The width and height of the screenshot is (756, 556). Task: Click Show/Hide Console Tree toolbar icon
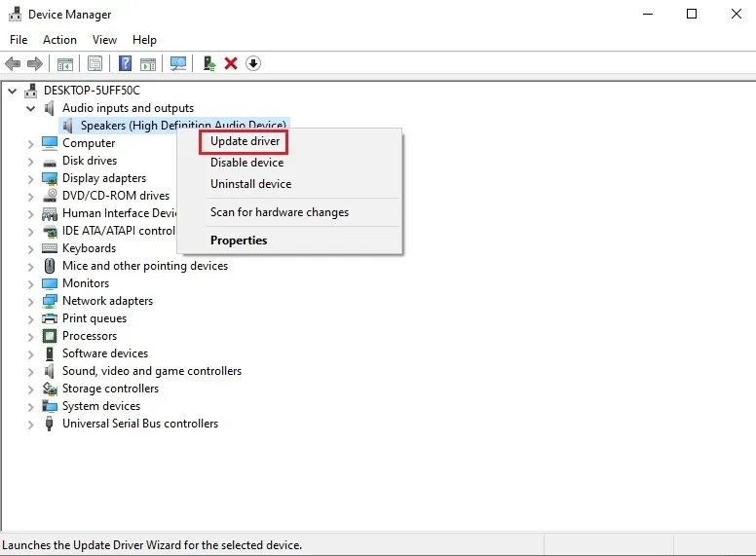pos(65,63)
